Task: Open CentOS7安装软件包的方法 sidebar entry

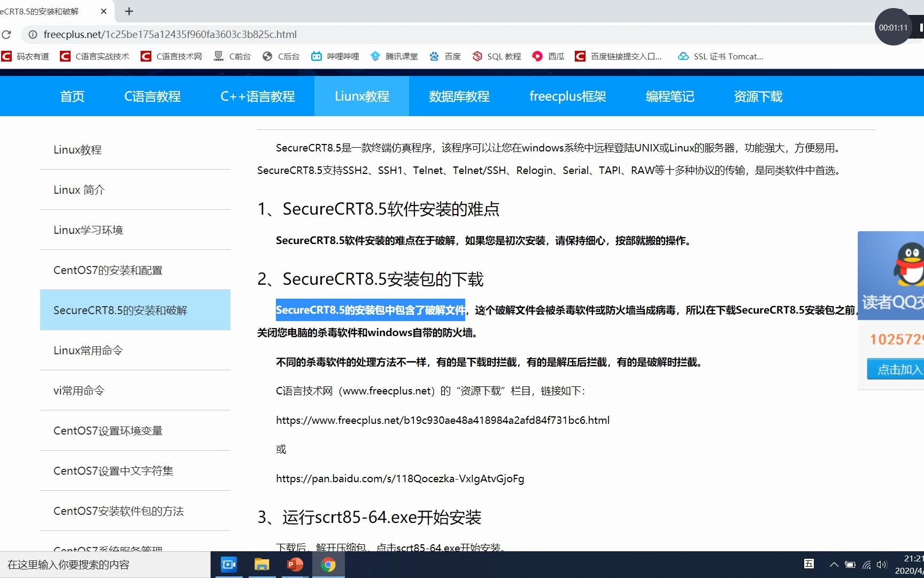Action: pyautogui.click(x=135, y=511)
